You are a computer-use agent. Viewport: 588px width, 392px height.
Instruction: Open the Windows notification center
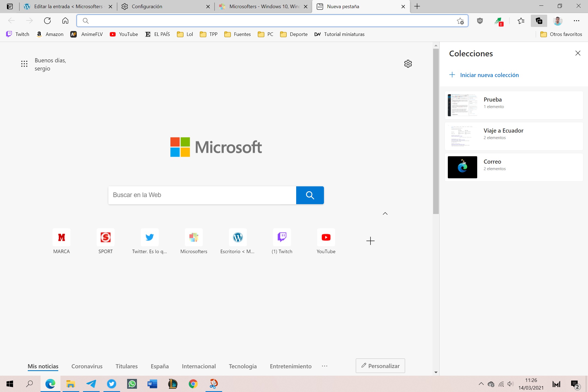[575, 384]
